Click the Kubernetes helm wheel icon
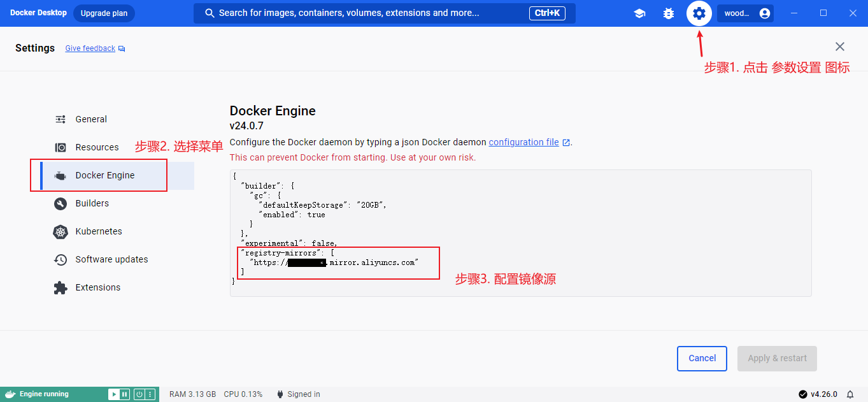 60,232
